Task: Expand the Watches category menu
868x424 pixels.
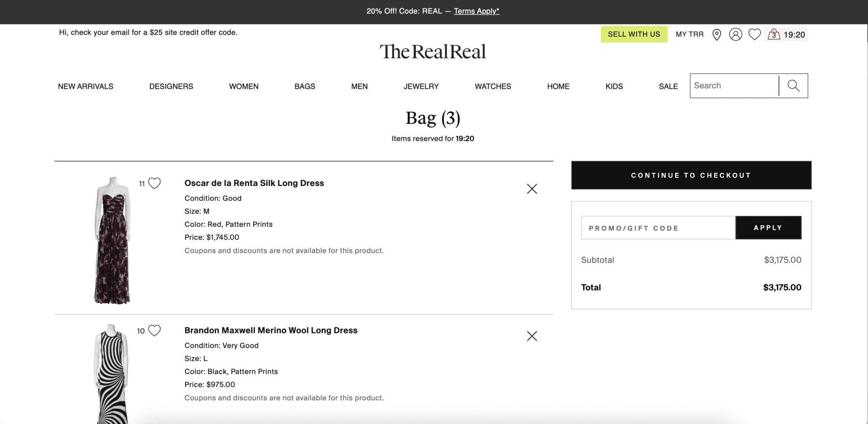Action: click(x=493, y=87)
